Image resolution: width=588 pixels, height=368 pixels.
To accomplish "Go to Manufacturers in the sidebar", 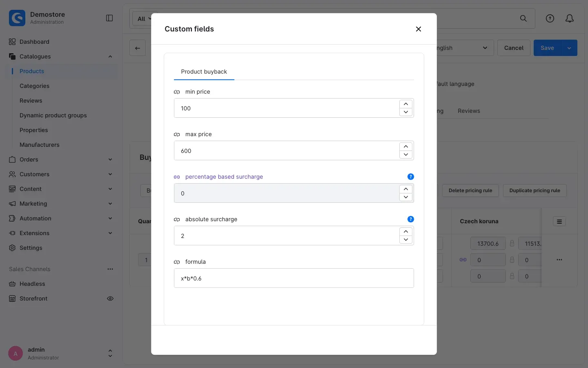I will coord(40,145).
